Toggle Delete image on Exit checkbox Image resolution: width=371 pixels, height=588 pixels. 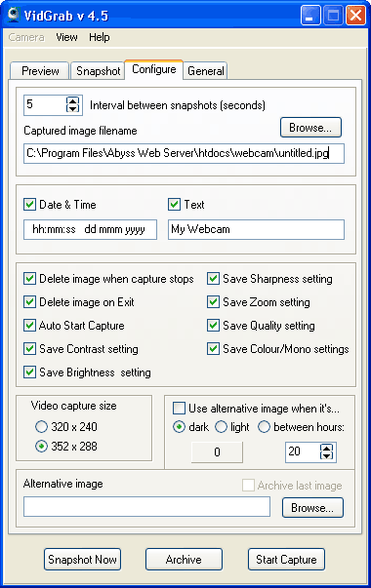coord(29,302)
